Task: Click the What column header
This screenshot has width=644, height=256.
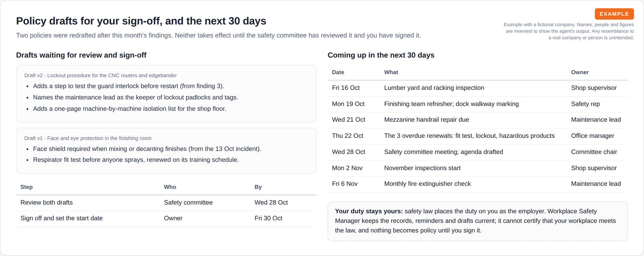Action: pyautogui.click(x=391, y=72)
